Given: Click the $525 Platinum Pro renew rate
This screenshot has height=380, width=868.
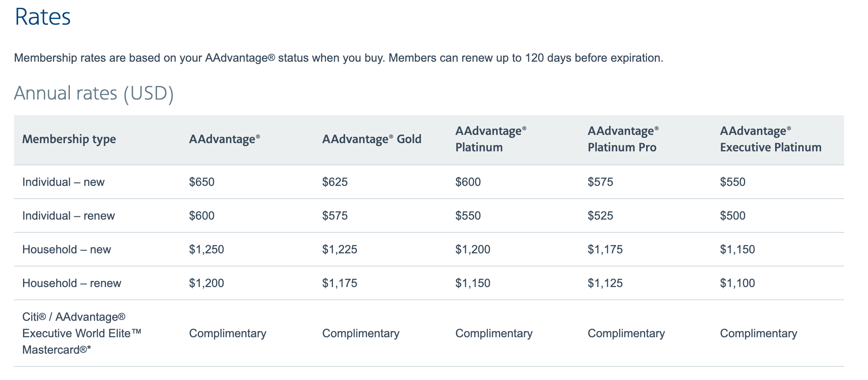Looking at the screenshot, I should tap(600, 216).
